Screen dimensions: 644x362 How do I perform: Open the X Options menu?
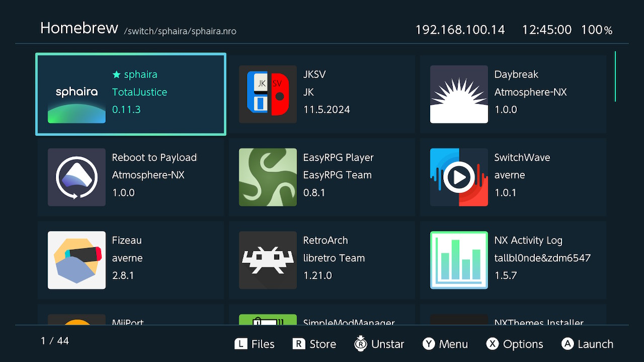click(514, 344)
